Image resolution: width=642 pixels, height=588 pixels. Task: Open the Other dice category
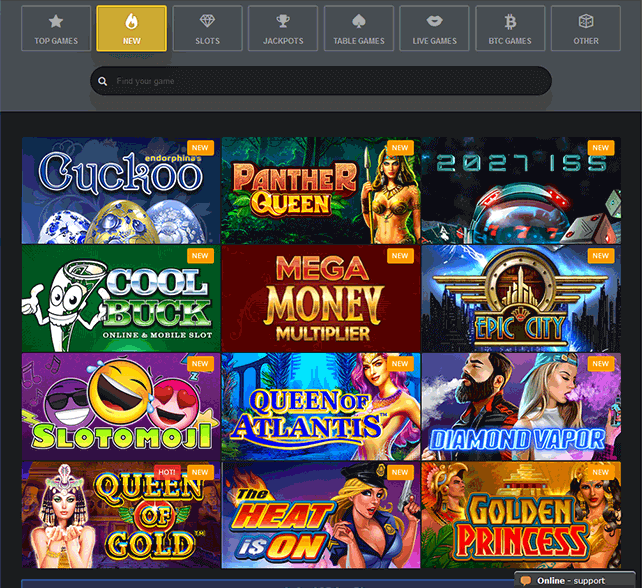click(586, 21)
